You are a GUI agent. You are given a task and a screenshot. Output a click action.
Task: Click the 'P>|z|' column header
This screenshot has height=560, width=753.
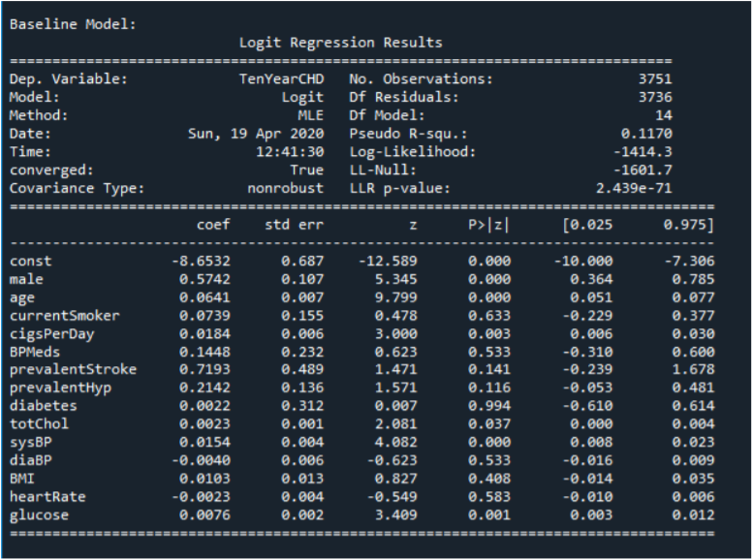click(x=488, y=225)
